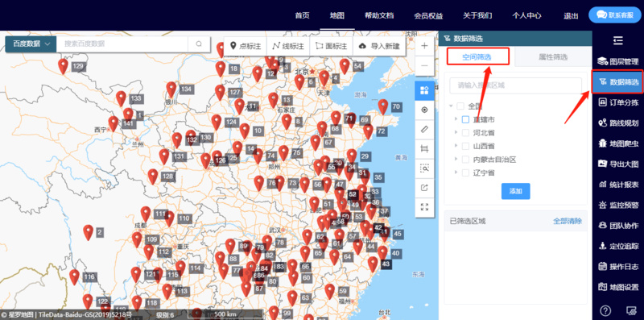
Task: Open 个人中心 in top navigation
Action: click(x=526, y=15)
